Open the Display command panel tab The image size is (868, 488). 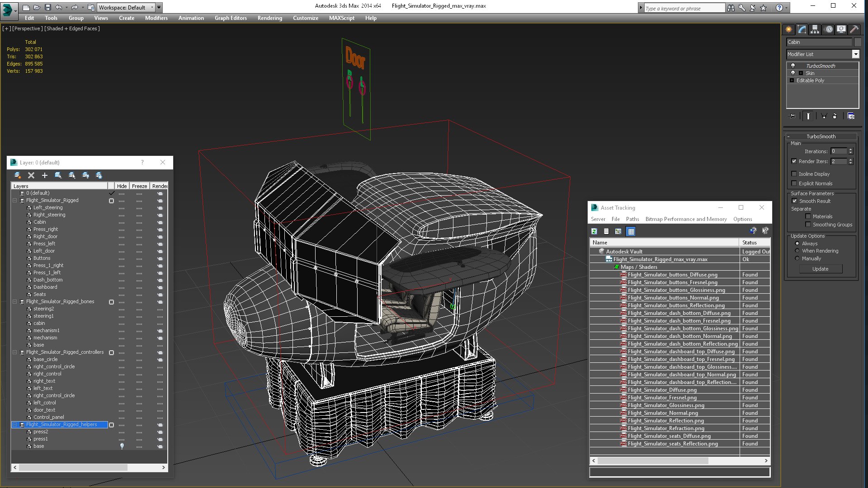click(841, 29)
